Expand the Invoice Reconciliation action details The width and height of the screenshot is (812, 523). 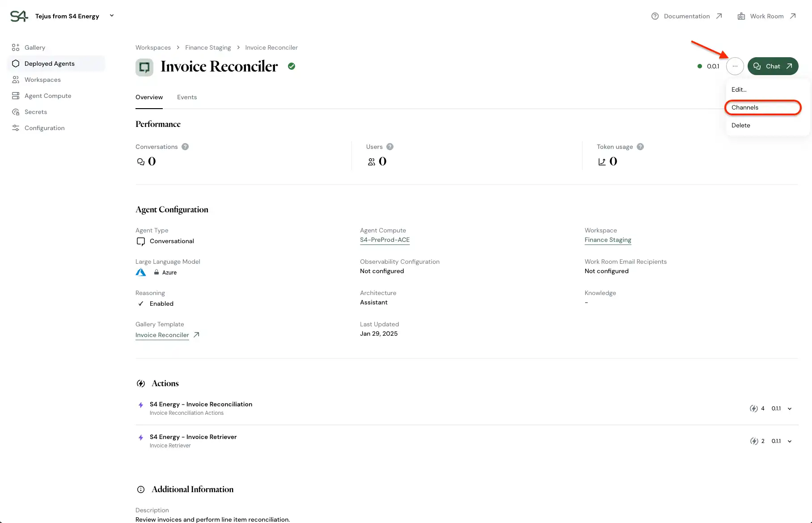pos(790,408)
